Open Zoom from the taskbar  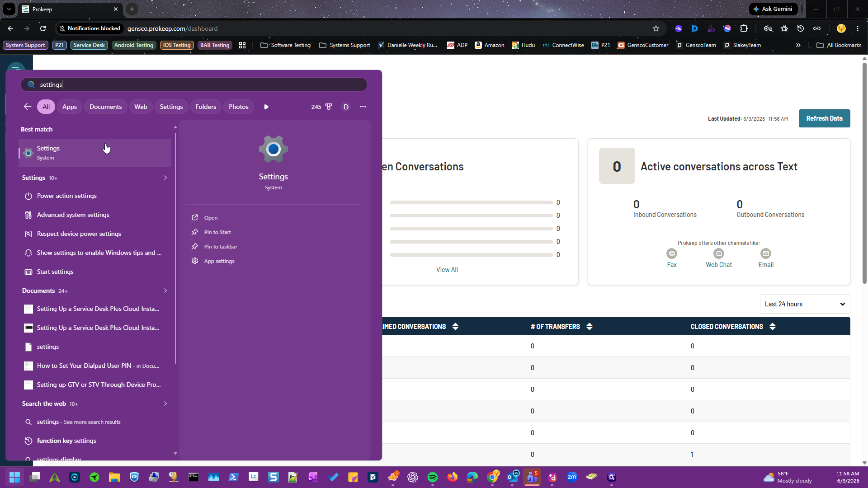coord(572,477)
